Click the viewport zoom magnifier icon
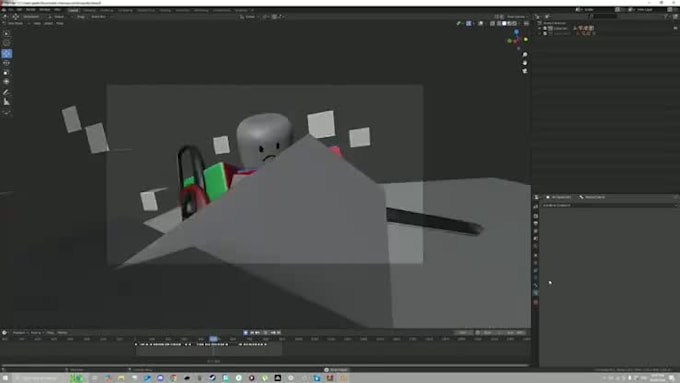Screen dimensions: 680x383 click(x=525, y=55)
